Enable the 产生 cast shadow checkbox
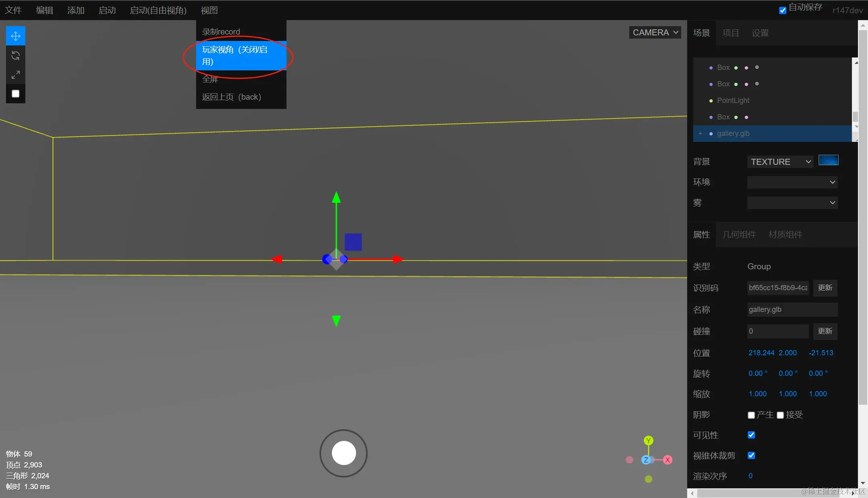 (751, 415)
